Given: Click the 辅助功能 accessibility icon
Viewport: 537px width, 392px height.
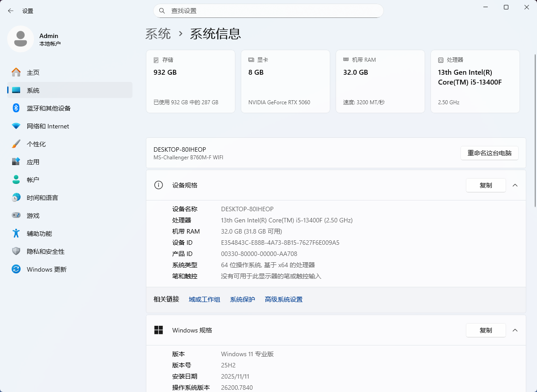Looking at the screenshot, I should [16, 234].
